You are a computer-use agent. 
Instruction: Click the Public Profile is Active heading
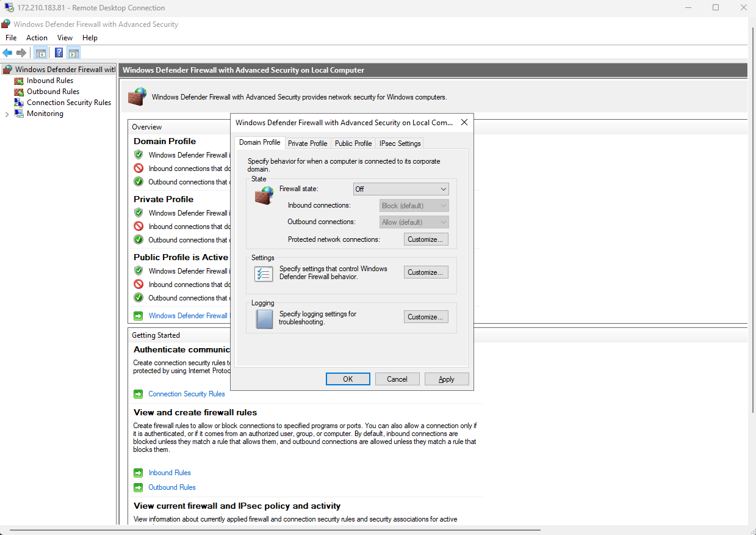[181, 257]
